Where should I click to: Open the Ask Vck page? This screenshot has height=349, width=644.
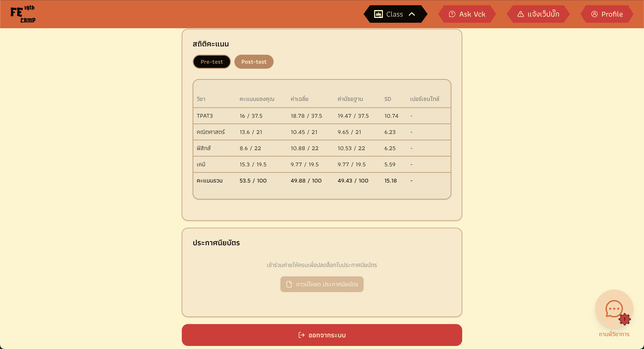467,14
